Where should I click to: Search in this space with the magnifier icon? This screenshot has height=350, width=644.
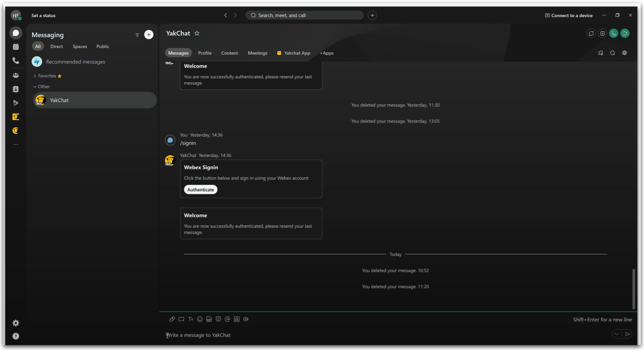point(612,53)
